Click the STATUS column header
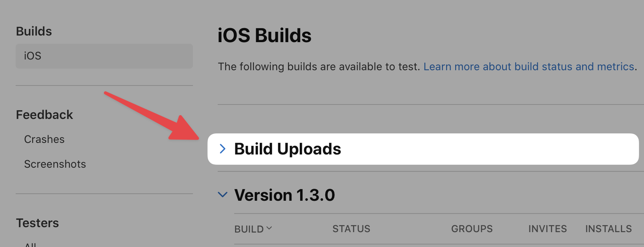The image size is (644, 247). (x=351, y=229)
